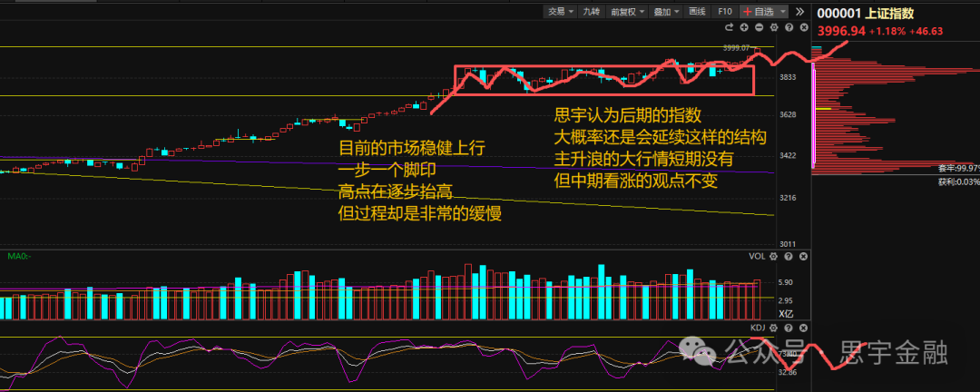
Task: Click the 32.86 KDJ axis value
Action: pos(788,373)
